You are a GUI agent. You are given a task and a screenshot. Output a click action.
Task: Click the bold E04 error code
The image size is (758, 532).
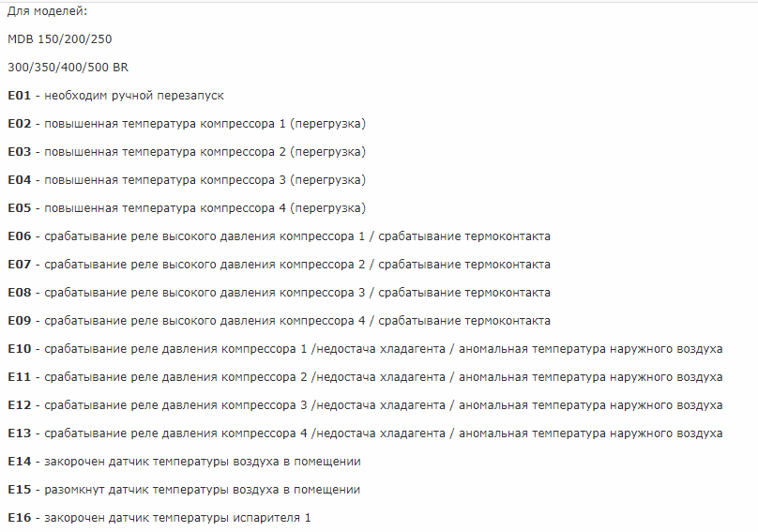click(20, 179)
